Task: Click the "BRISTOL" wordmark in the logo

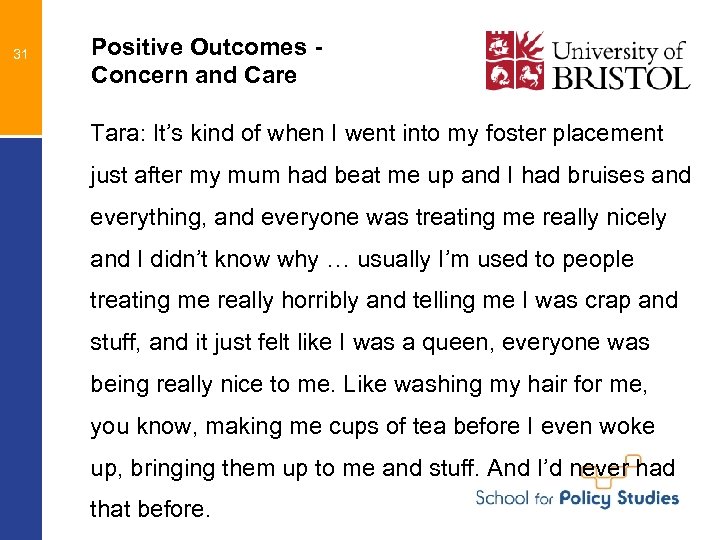Action: point(620,78)
